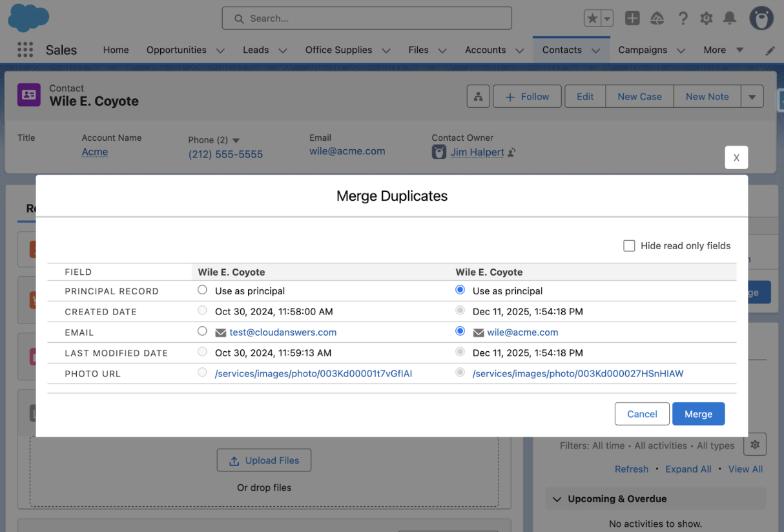Open the Leads tab
Screen dimensions: 784x532
click(x=256, y=50)
